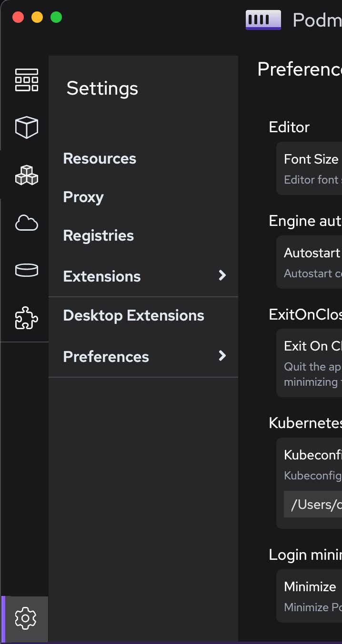Viewport: 342px width, 644px height.
Task: Select Desktop Extensions in the settings list
Action: click(133, 315)
